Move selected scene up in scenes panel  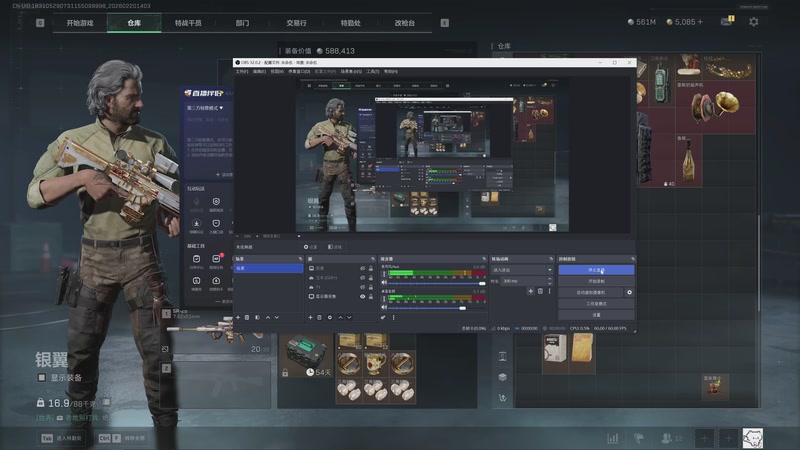point(268,317)
